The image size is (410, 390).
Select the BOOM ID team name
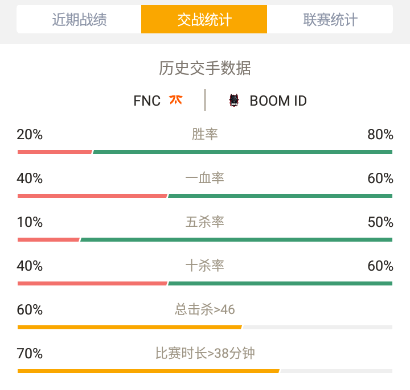coord(278,101)
